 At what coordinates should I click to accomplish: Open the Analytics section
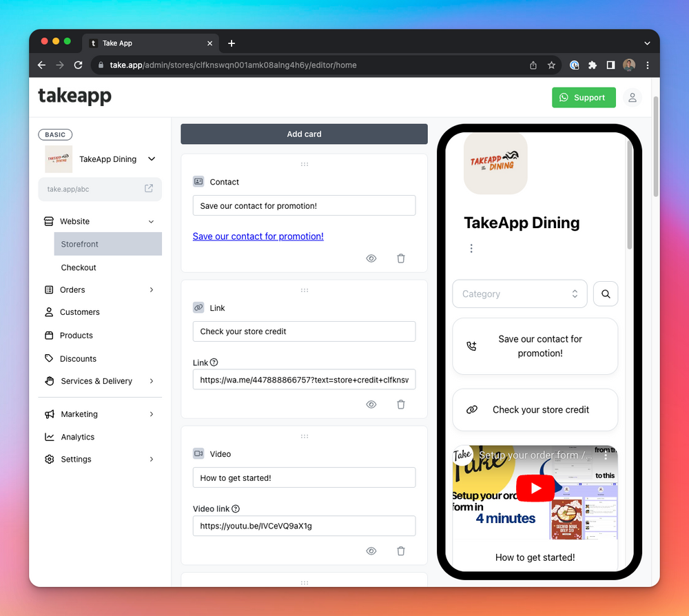pyautogui.click(x=77, y=437)
